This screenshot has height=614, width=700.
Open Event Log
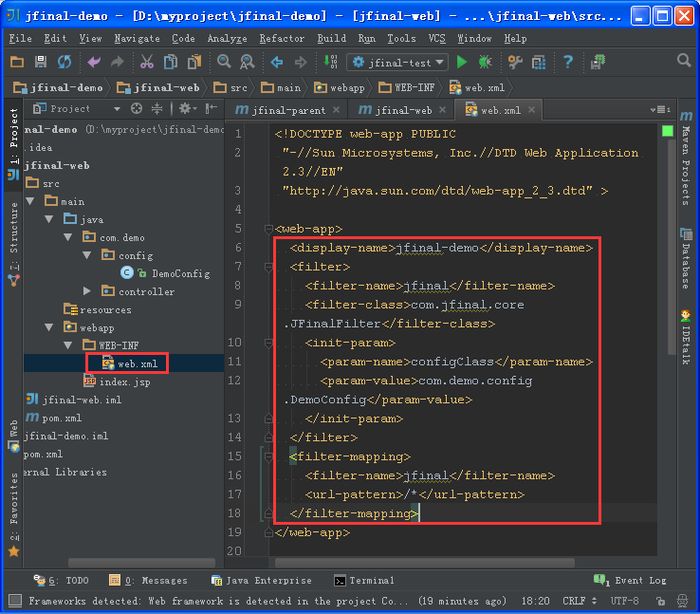[630, 581]
